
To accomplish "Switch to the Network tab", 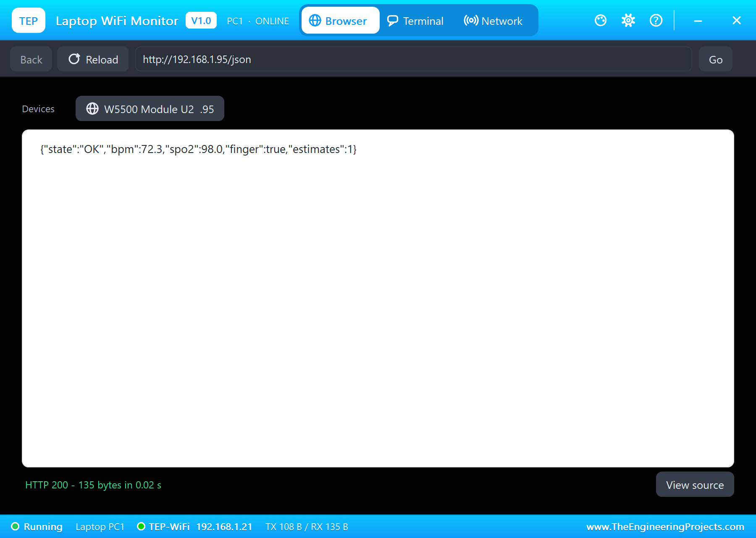I will (493, 21).
